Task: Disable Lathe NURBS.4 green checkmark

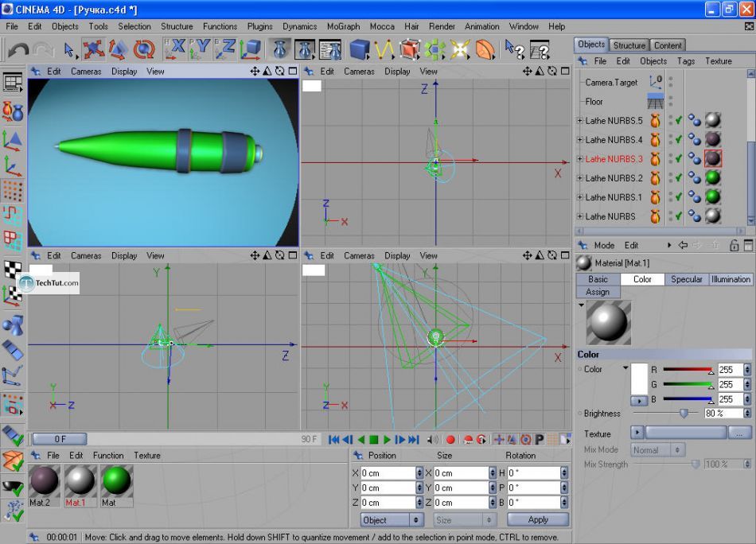Action: pos(678,140)
